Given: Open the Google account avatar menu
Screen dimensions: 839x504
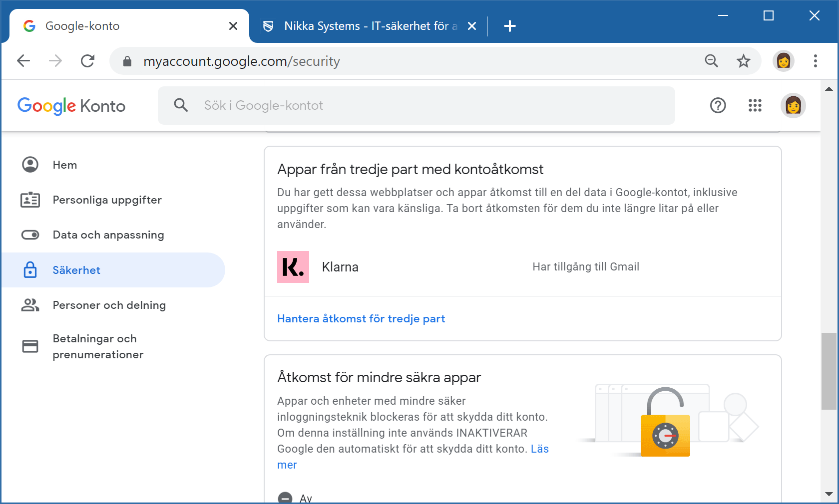Looking at the screenshot, I should tap(793, 105).
